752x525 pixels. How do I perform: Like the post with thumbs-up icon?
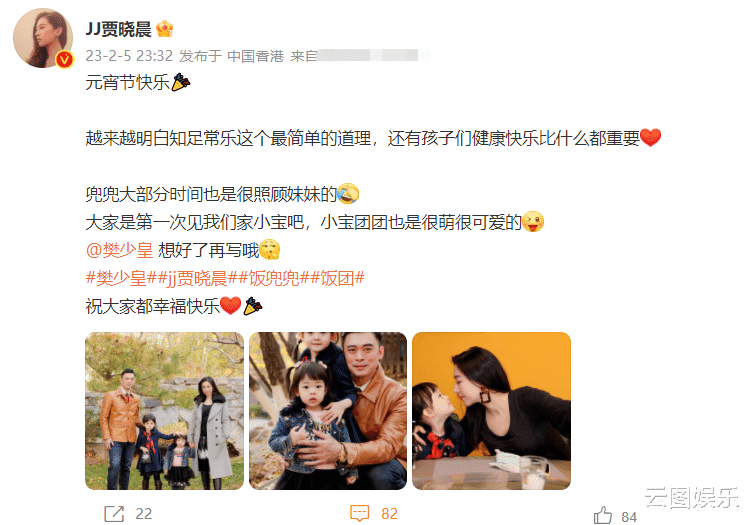[x=603, y=515]
